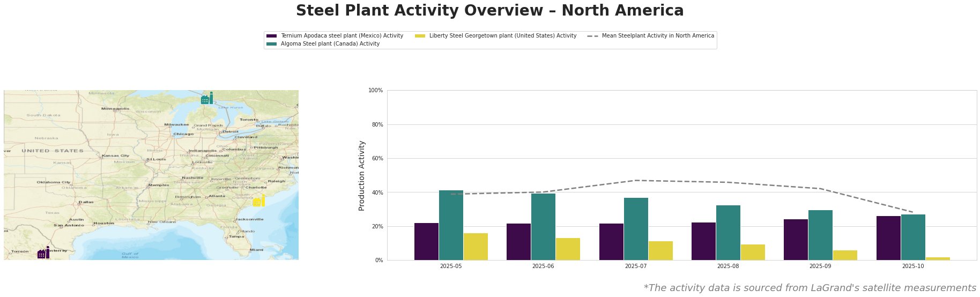Click the purple factory icon near Monterrey
Image resolution: width=980 pixels, height=297 pixels.
click(43, 253)
